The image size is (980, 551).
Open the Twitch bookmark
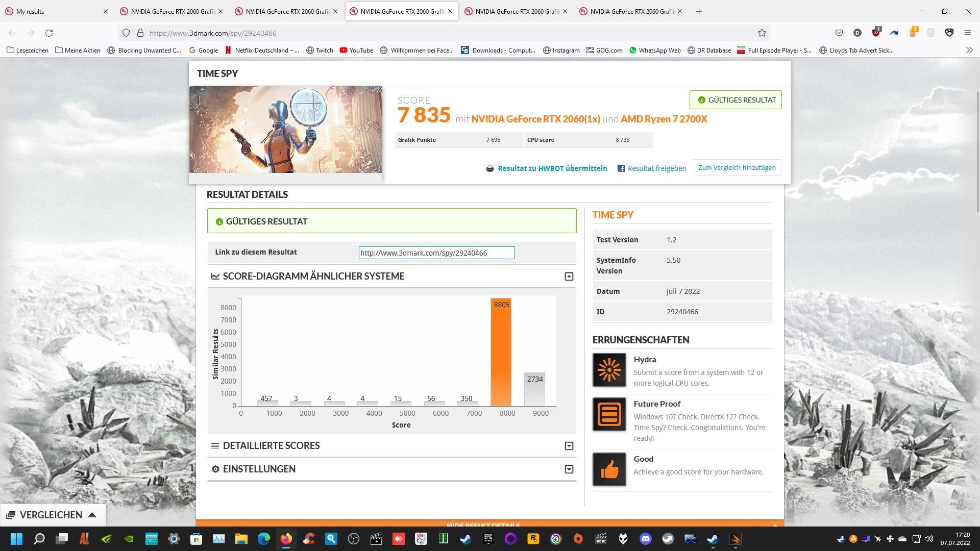coord(320,50)
